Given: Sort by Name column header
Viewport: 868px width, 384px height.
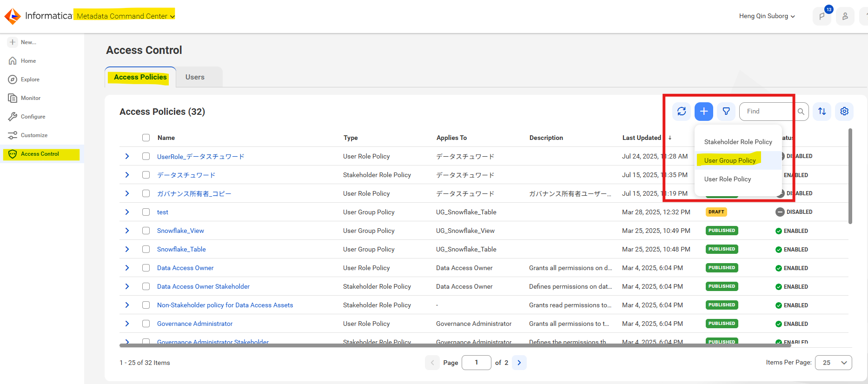Looking at the screenshot, I should click(x=166, y=138).
